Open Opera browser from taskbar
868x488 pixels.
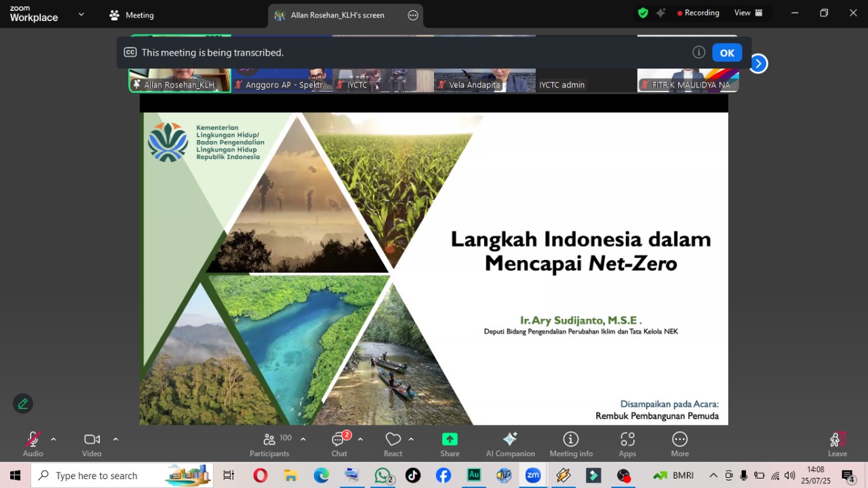(260, 476)
